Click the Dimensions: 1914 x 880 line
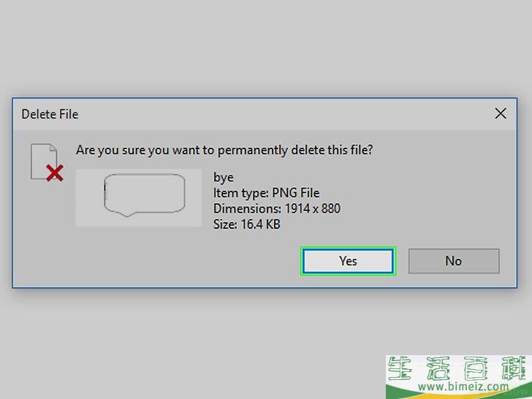 tap(277, 209)
